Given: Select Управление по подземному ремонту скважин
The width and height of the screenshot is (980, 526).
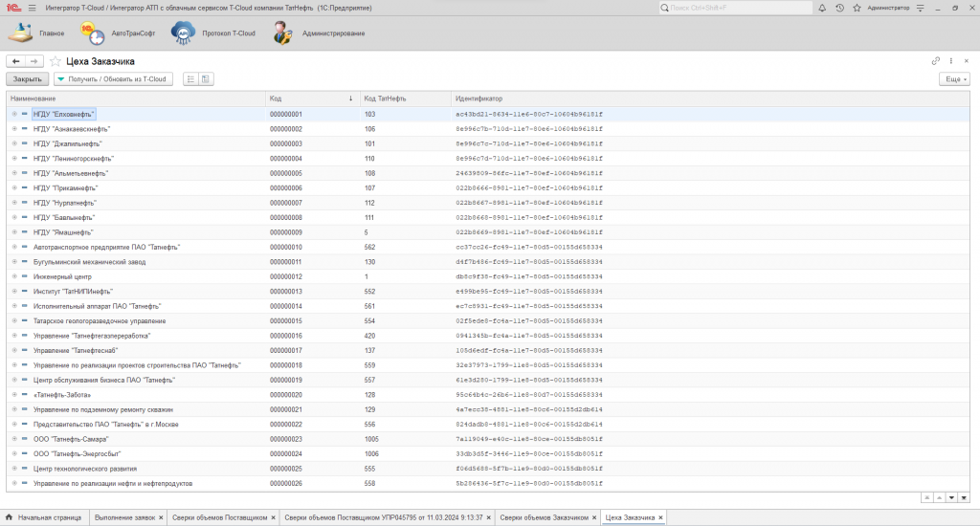Looking at the screenshot, I should point(487,410).
